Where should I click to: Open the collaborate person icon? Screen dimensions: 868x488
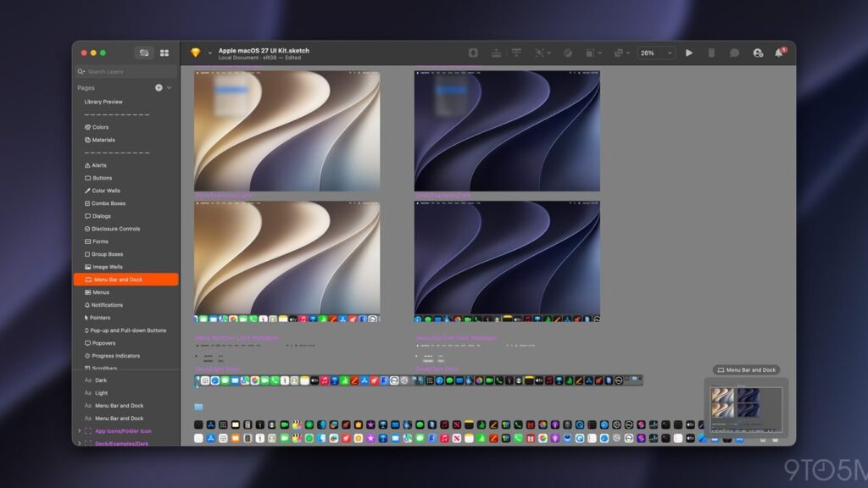click(x=758, y=53)
